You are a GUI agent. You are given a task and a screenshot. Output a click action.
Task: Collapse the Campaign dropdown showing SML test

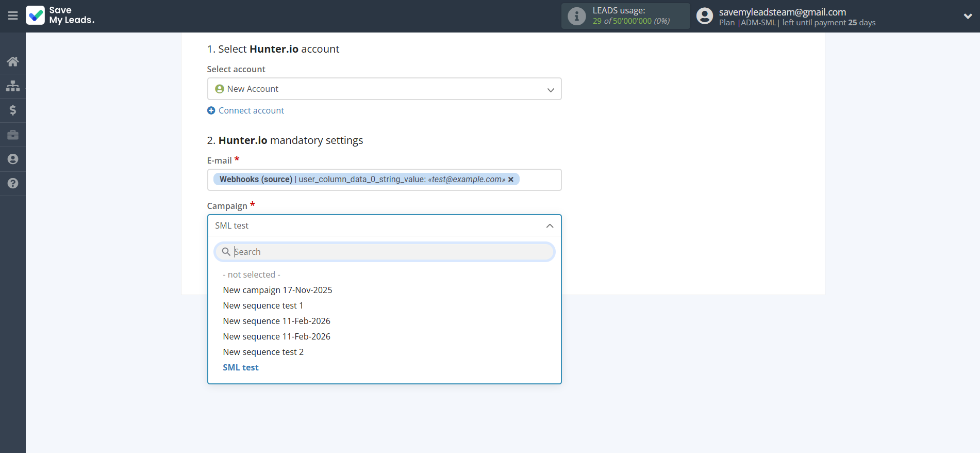384,225
